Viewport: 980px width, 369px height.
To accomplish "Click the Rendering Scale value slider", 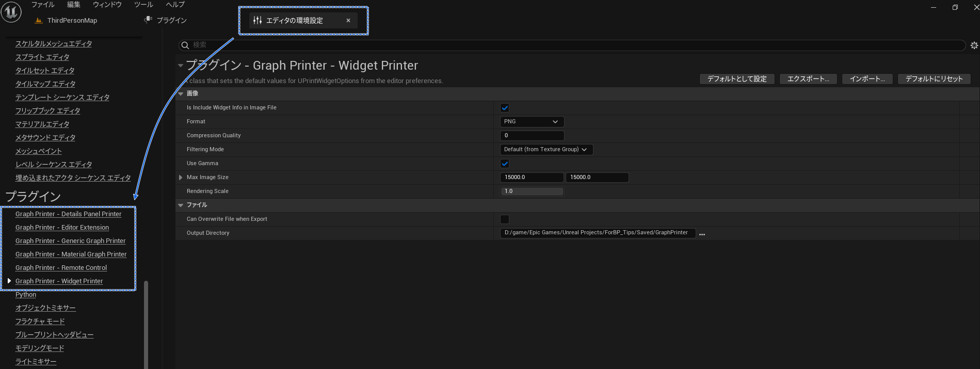I will [x=532, y=191].
